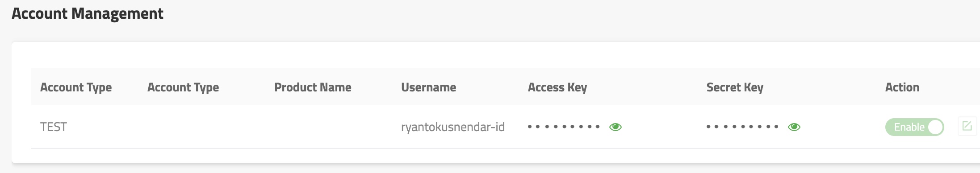
Task: Click the white knob of Enable switch
Action: 935,127
